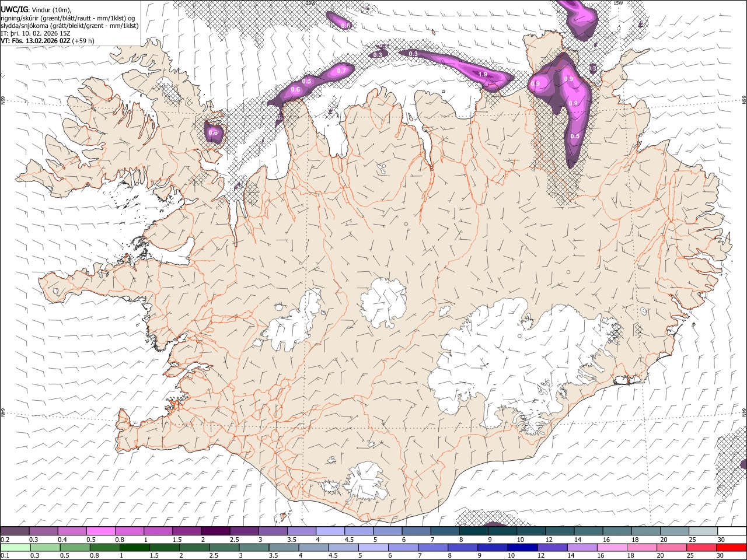Click the '3.5' value in the rain legend row

pyautogui.click(x=273, y=556)
